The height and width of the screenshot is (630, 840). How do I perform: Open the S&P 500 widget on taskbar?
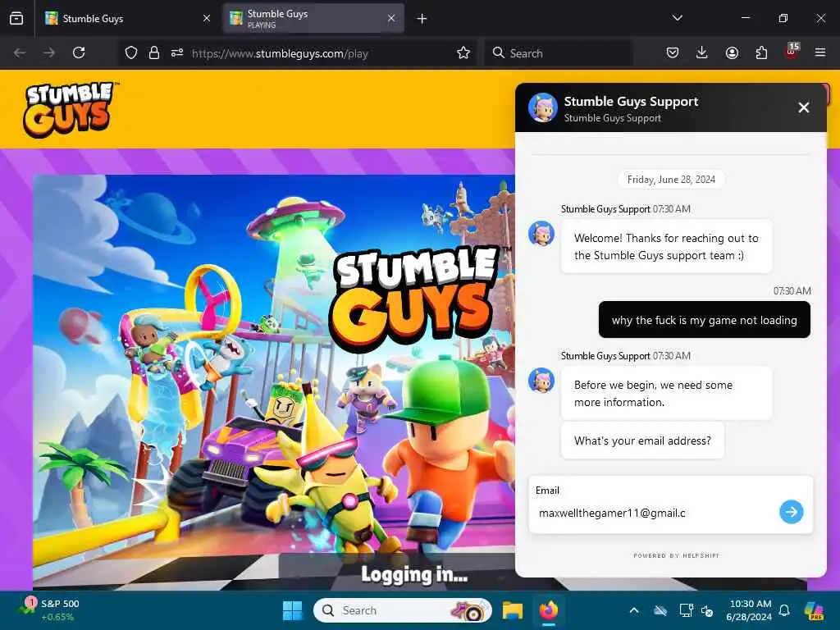pyautogui.click(x=50, y=610)
